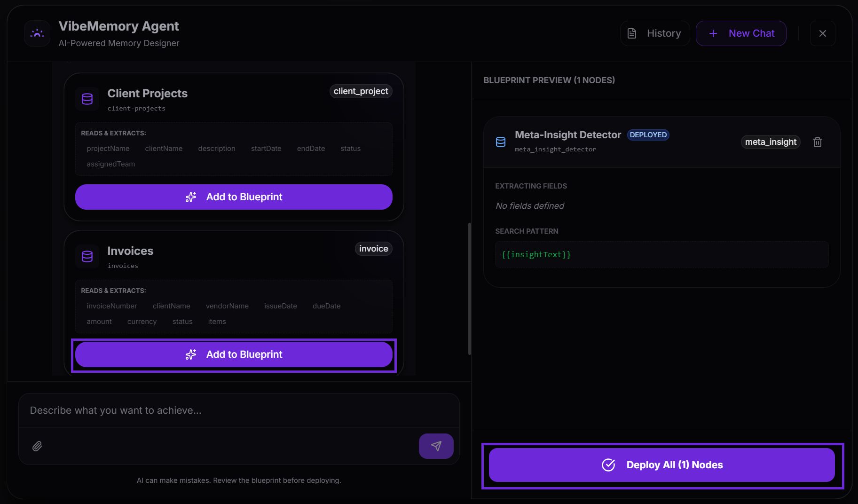The image size is (858, 504).
Task: Click the Invoices database icon
Action: (87, 257)
